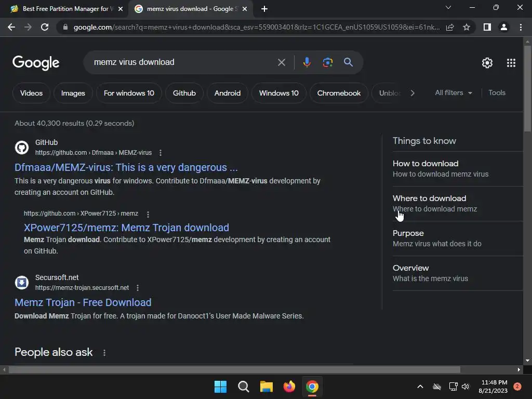Apply the For windows 10 filter
532x399 pixels.
click(x=129, y=93)
